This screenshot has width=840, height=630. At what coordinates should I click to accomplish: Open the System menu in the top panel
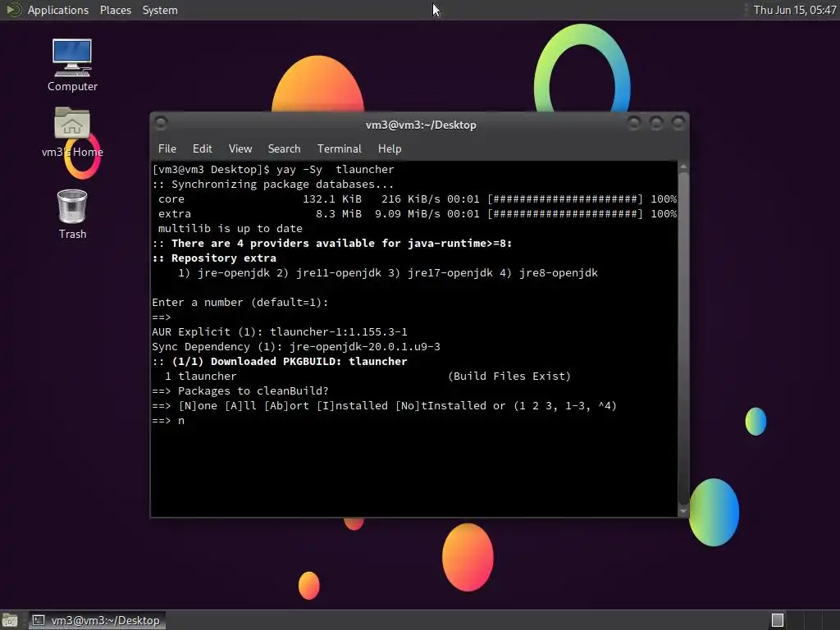point(160,10)
